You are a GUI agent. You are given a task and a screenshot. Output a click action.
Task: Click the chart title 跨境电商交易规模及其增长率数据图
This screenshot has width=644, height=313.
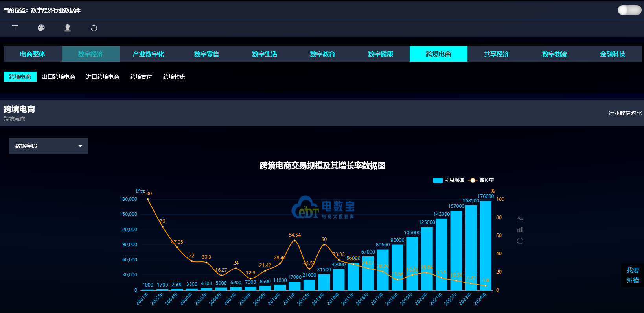tap(322, 166)
